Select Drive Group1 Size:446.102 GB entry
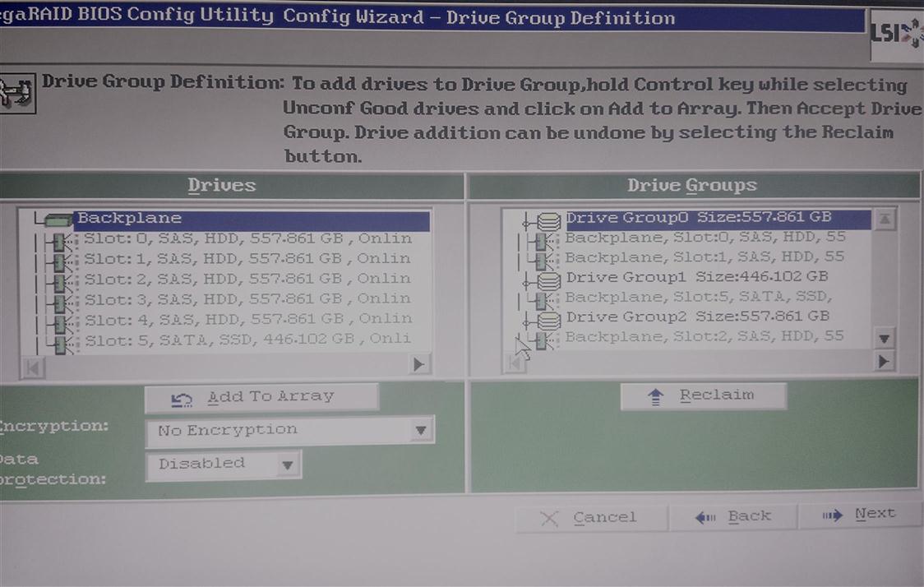 (697, 276)
